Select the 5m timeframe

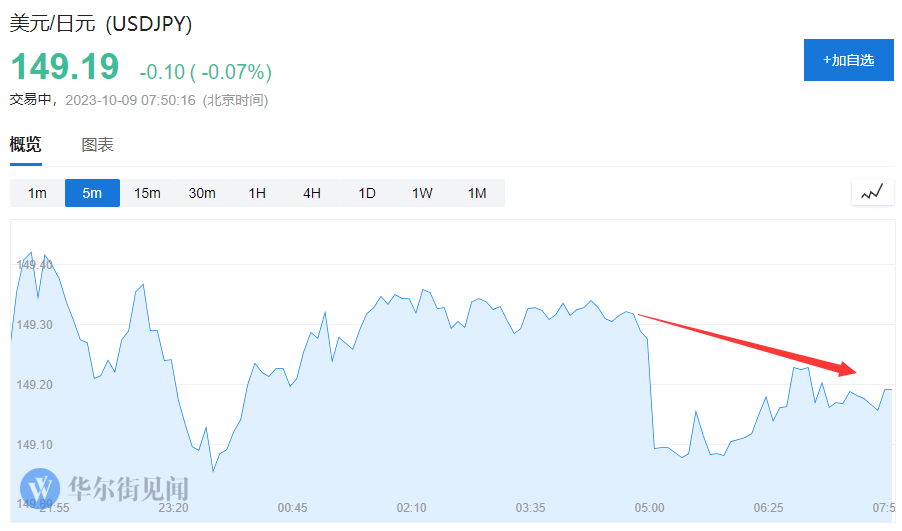(92, 193)
